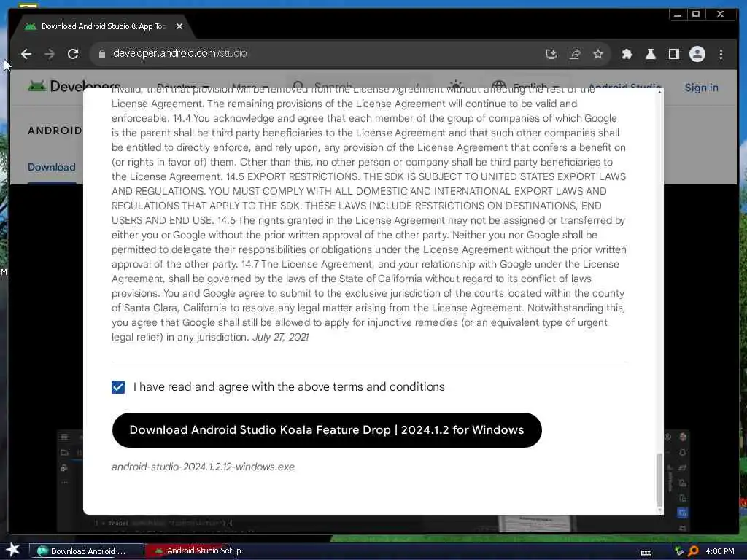Click the Sign in link
This screenshot has width=747, height=560.
pos(701,87)
